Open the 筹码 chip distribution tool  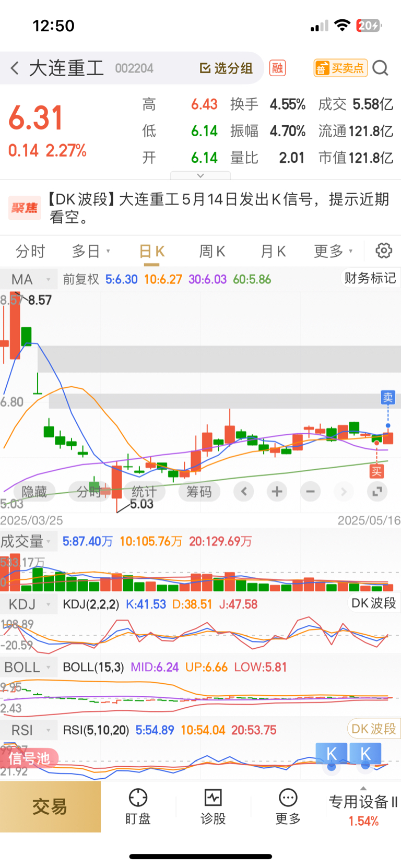tap(199, 492)
